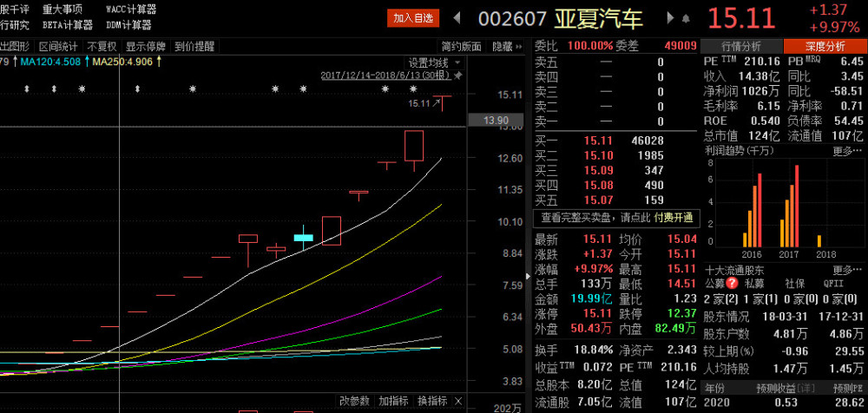Open the 付费开通 paid subscription link
The image size is (868, 413).
(674, 218)
